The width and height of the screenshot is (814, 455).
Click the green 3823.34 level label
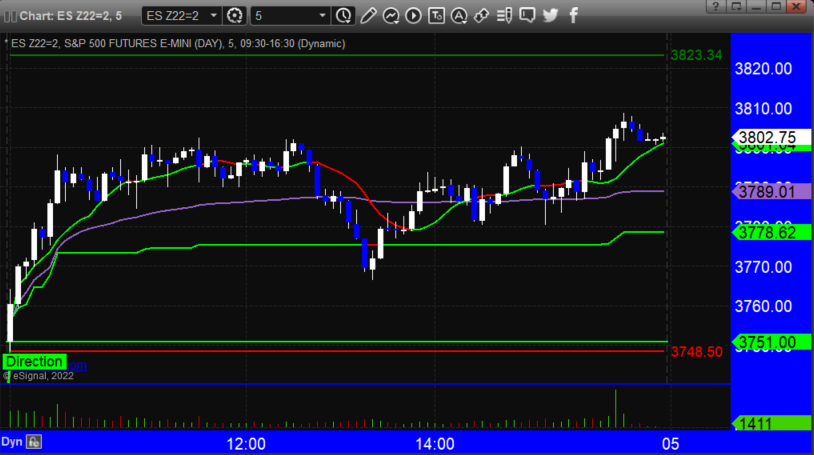tap(696, 55)
